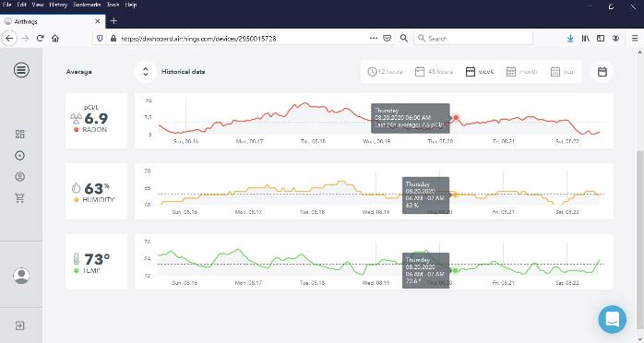The height and width of the screenshot is (343, 644).
Task: Click the magnifier icon beside address bar
Action: 404,38
